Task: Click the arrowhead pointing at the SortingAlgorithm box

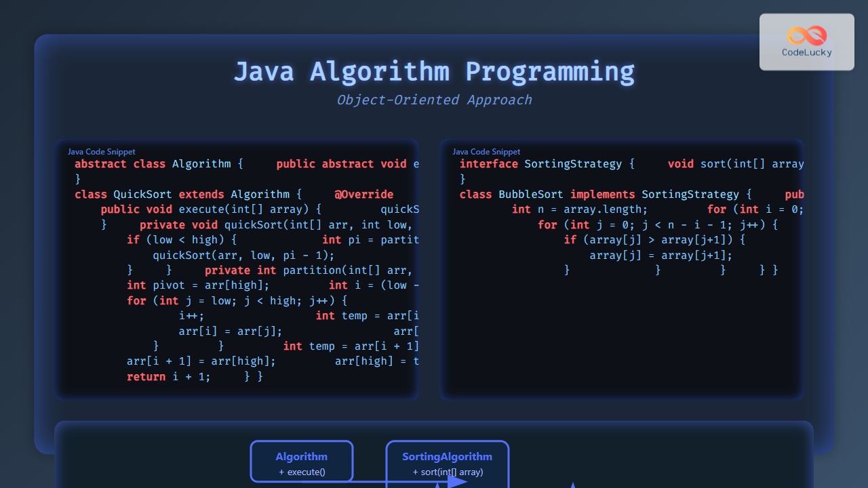Action: coord(457,482)
